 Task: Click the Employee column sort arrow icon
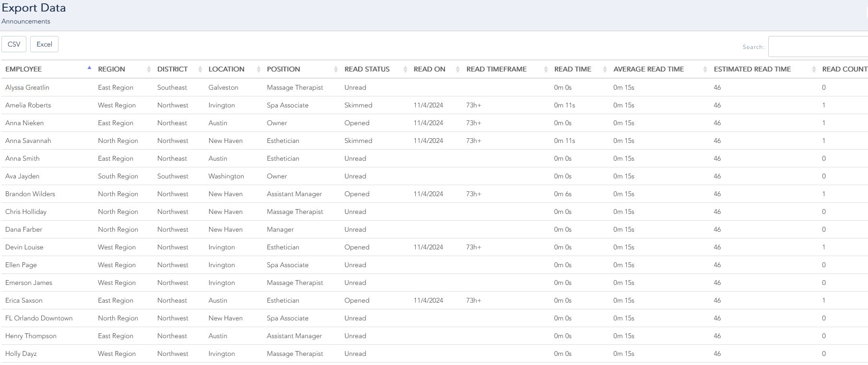point(89,69)
